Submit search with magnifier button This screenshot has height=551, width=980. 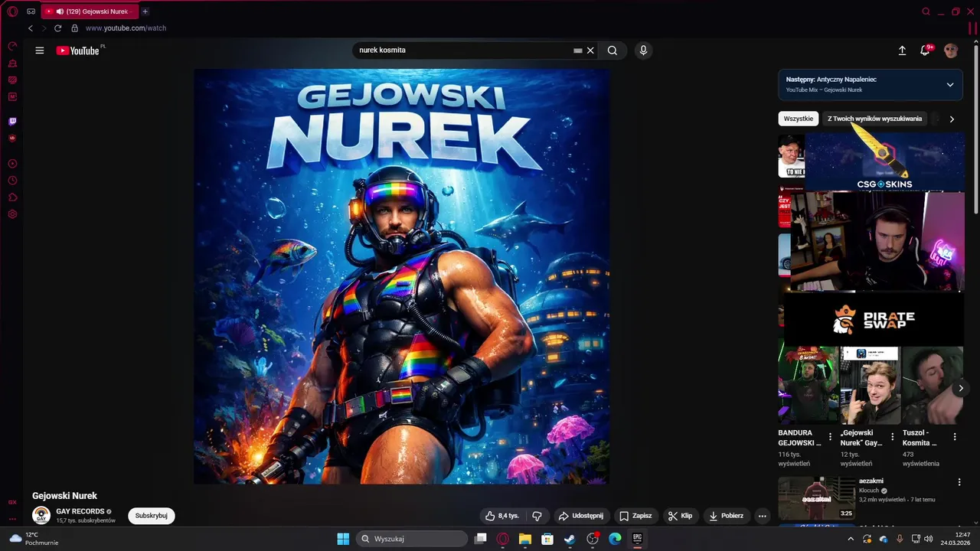pos(612,51)
